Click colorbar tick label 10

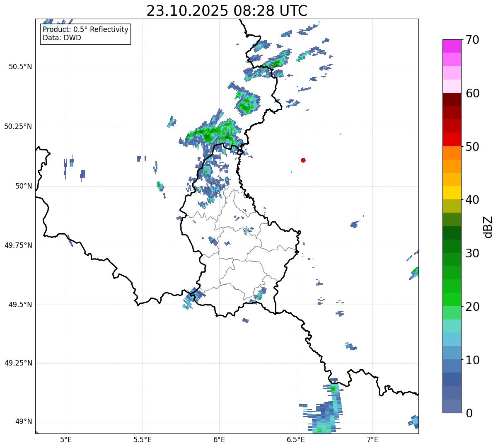pyautogui.click(x=472, y=361)
